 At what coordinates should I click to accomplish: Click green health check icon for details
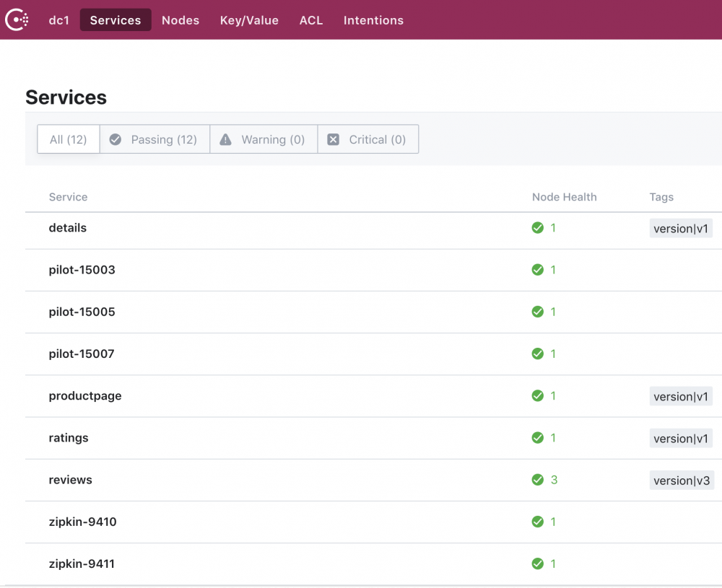(x=537, y=228)
